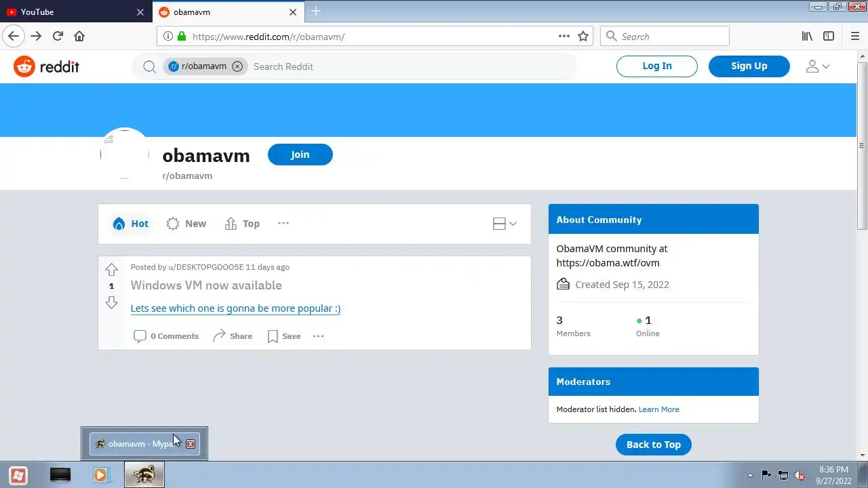Open the u/DESKTOPGOOOSE user profile
This screenshot has height=488, width=868.
pyautogui.click(x=206, y=267)
